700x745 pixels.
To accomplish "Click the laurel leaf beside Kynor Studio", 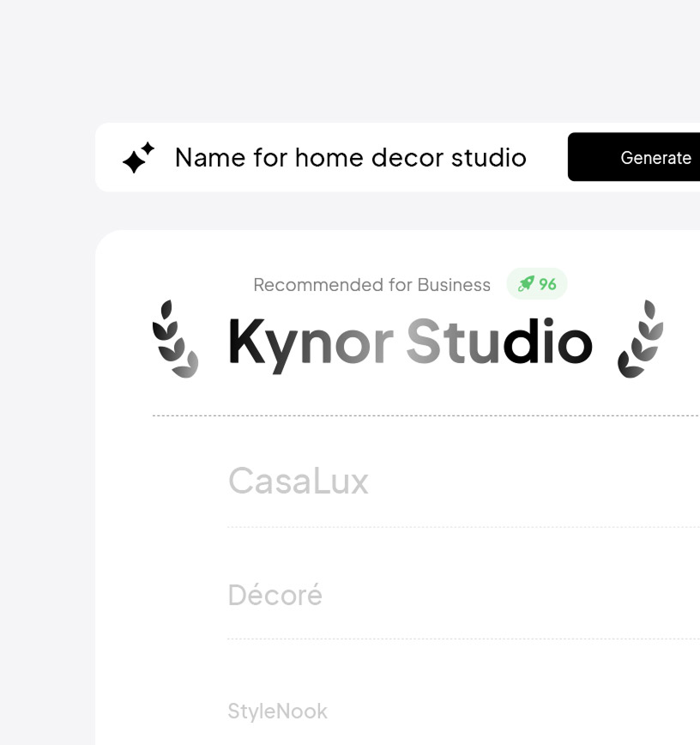I will (174, 340).
